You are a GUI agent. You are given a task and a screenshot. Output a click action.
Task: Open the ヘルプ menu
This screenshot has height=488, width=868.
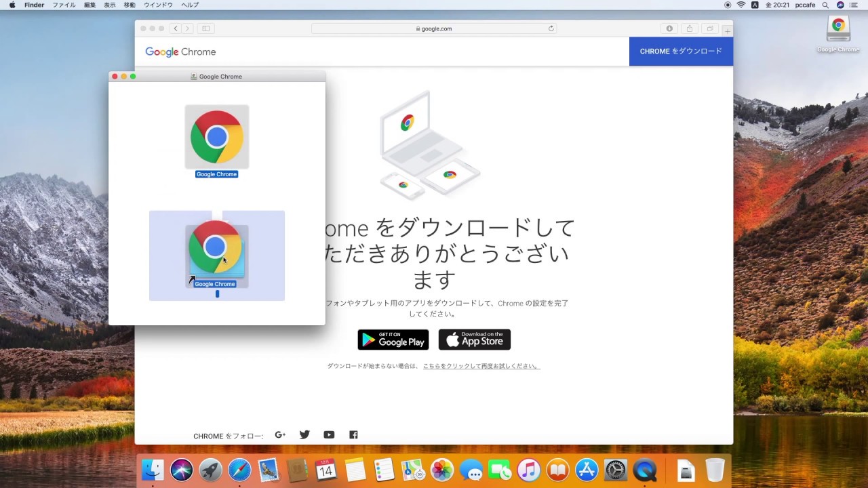click(x=190, y=5)
